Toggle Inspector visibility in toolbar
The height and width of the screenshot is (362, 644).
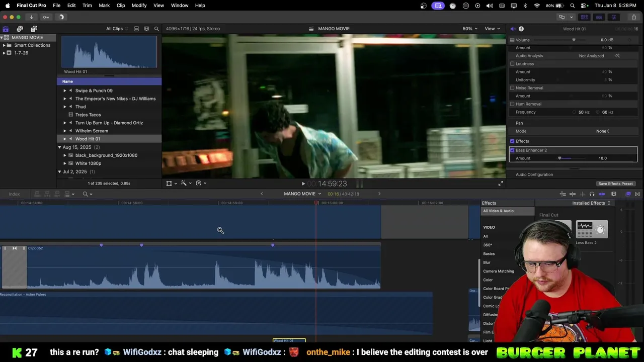point(613,17)
